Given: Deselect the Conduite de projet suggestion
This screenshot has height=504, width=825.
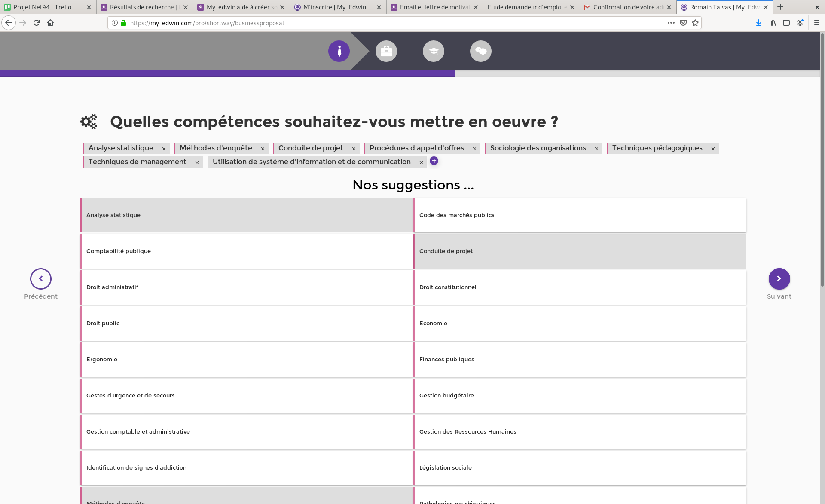Looking at the screenshot, I should tap(580, 251).
